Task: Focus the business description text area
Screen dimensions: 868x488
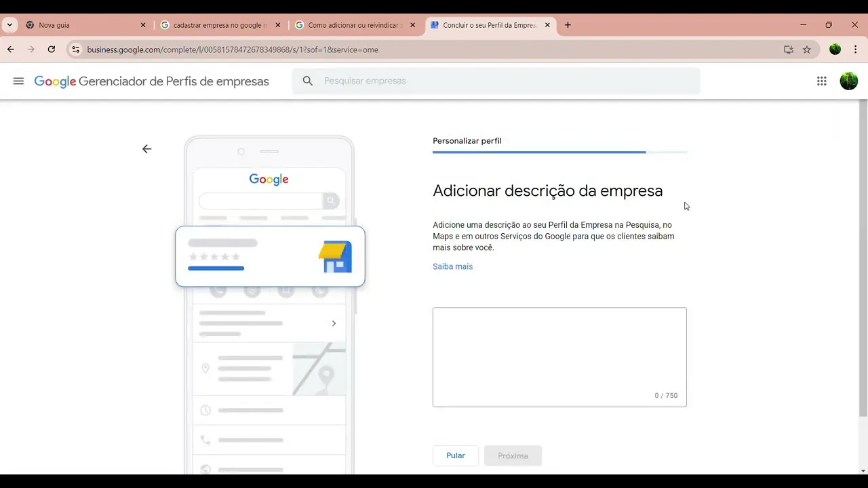Action: tap(559, 357)
